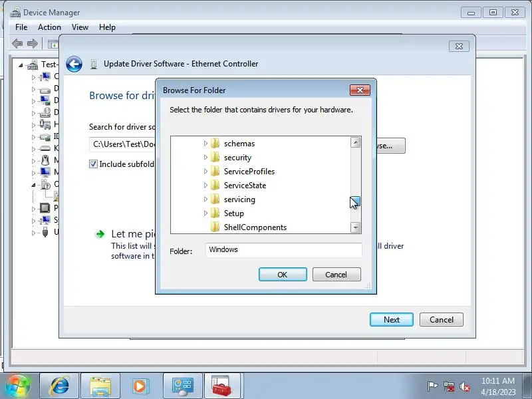Click the ServiceState folder icon
This screenshot has height=399, width=532.
click(x=215, y=186)
